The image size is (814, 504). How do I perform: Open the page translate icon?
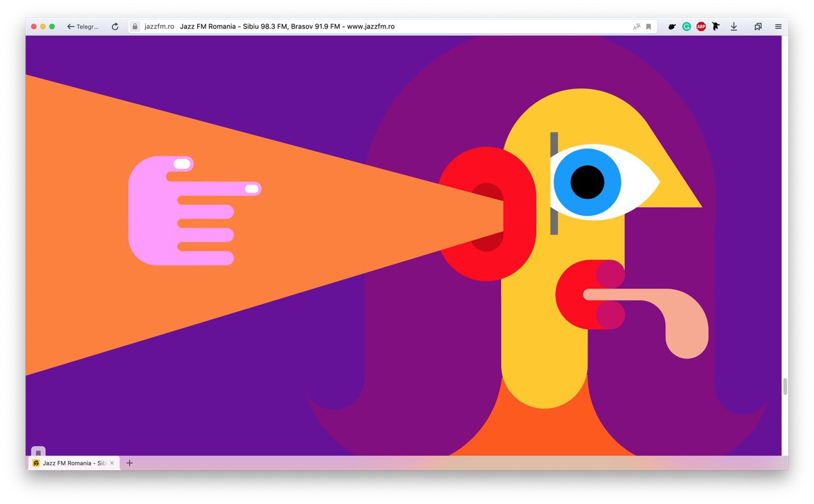coord(637,27)
